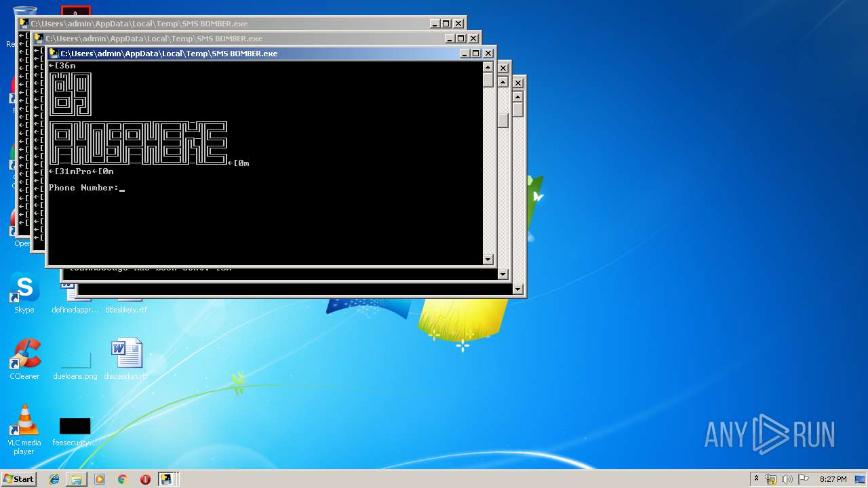This screenshot has width=868, height=488.
Task: Maximize the front SMS BOMBER console
Action: 476,54
